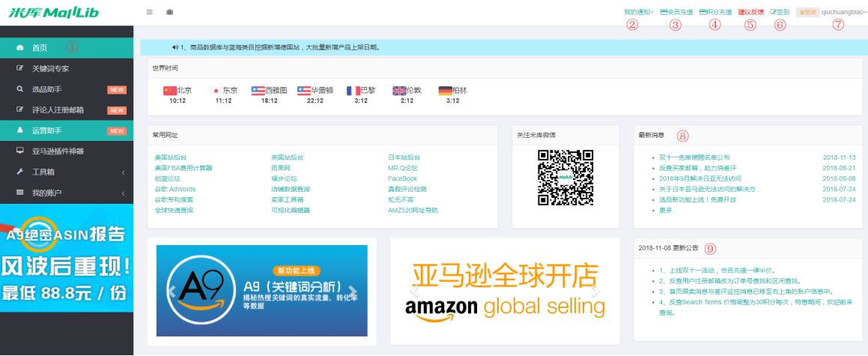Click the Germany flag for 柏林 time

point(445,90)
